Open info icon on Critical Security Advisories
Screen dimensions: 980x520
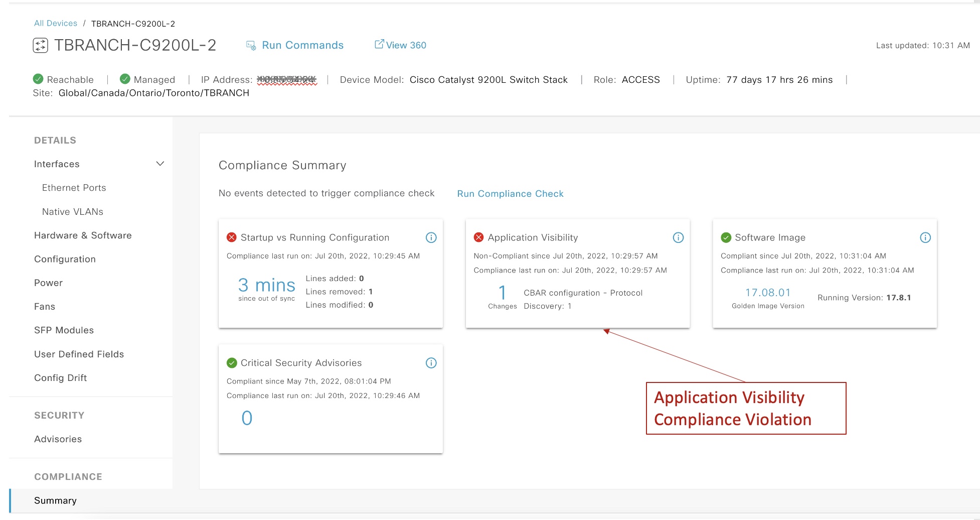[x=431, y=363]
